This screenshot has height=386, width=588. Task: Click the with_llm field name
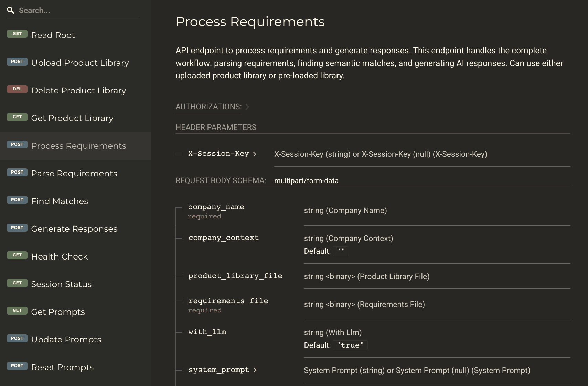click(x=207, y=332)
